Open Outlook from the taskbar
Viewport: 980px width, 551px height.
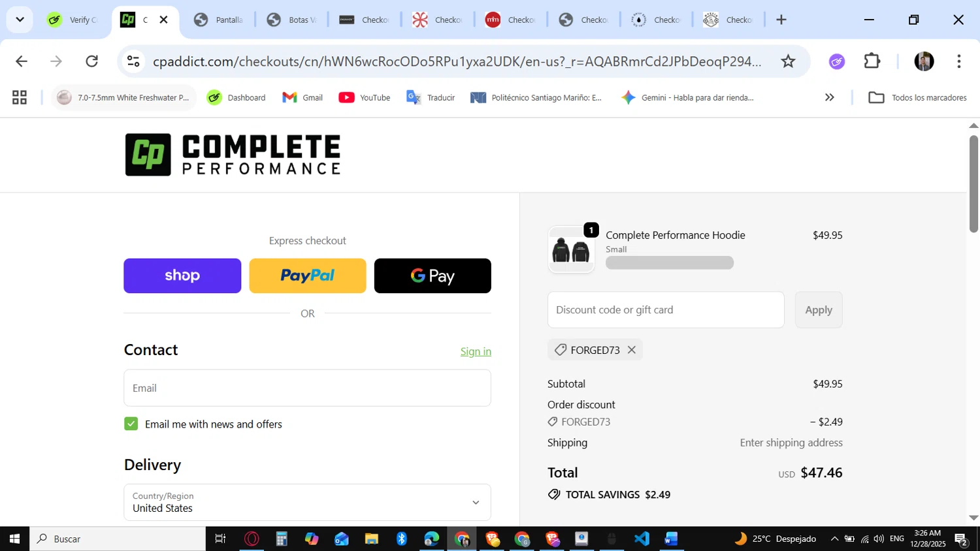click(342, 539)
